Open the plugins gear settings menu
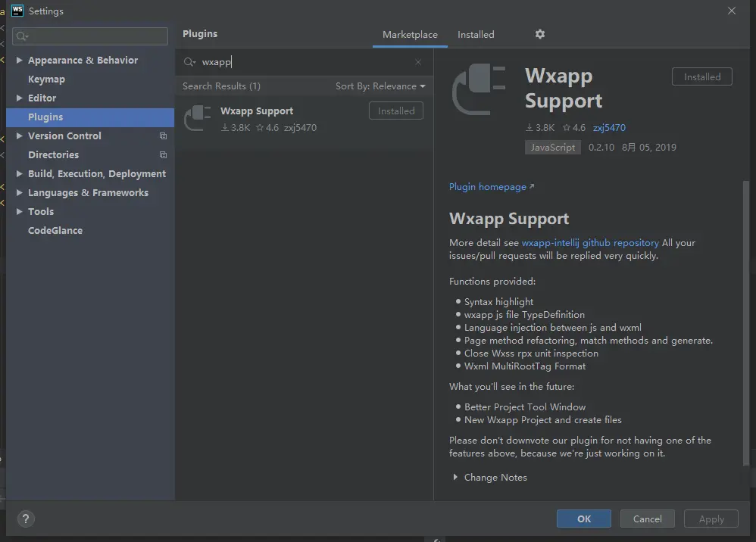 click(540, 34)
